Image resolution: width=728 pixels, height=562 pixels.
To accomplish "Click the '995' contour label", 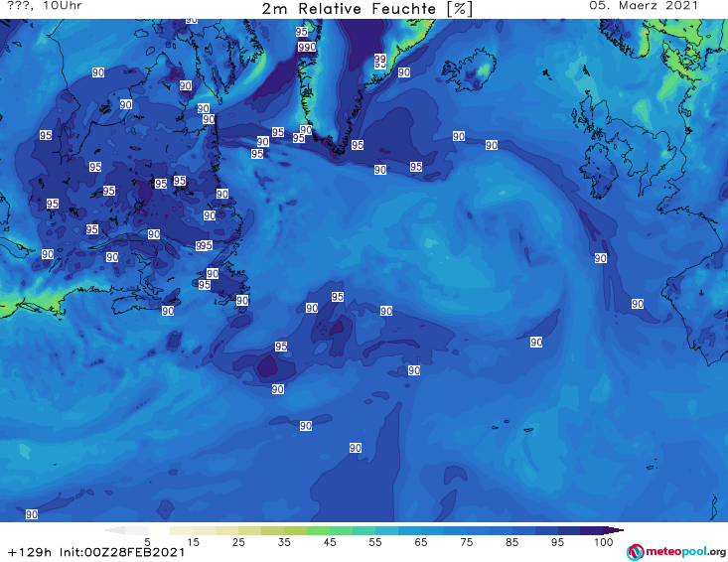I will pos(204,245).
